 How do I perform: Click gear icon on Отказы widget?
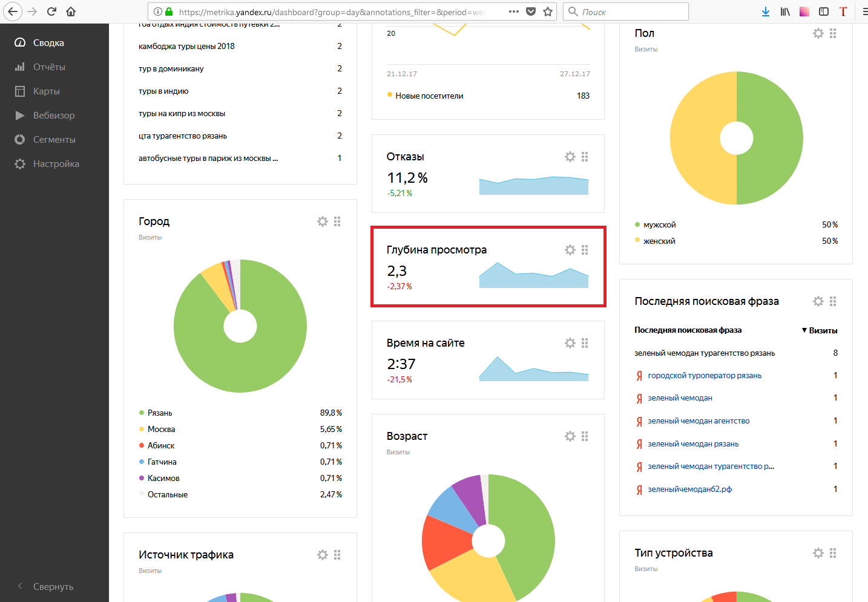pyautogui.click(x=570, y=157)
